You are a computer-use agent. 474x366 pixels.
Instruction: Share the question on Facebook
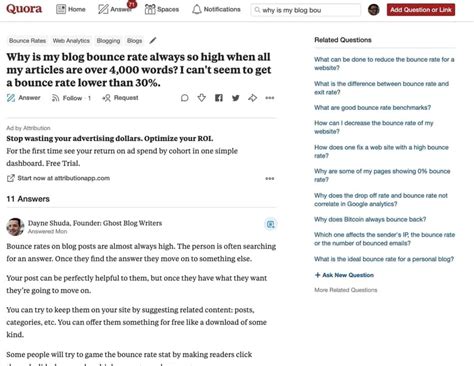[x=219, y=98]
